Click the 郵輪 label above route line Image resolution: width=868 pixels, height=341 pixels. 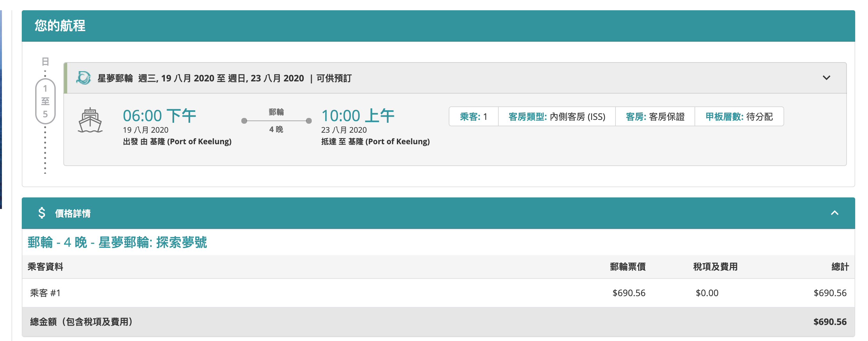pos(276,112)
